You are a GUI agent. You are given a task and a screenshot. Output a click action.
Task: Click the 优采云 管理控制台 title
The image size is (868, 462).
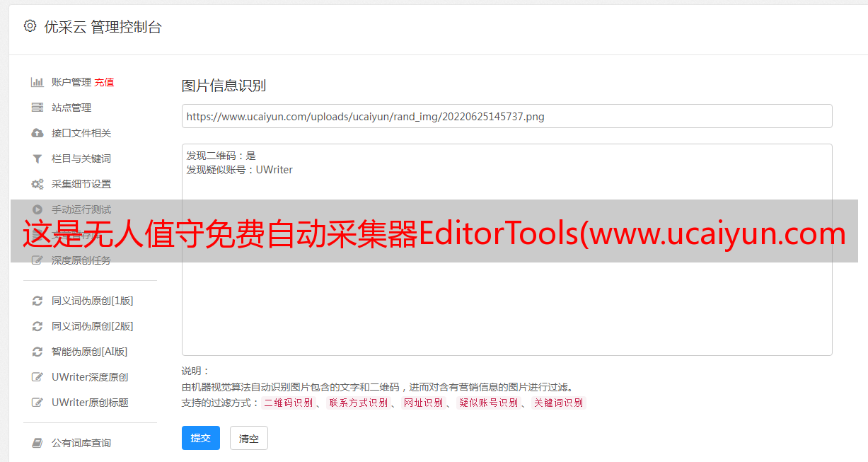(x=103, y=27)
